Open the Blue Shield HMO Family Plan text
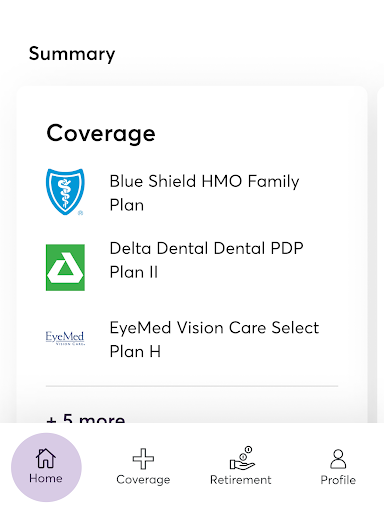 tap(204, 193)
